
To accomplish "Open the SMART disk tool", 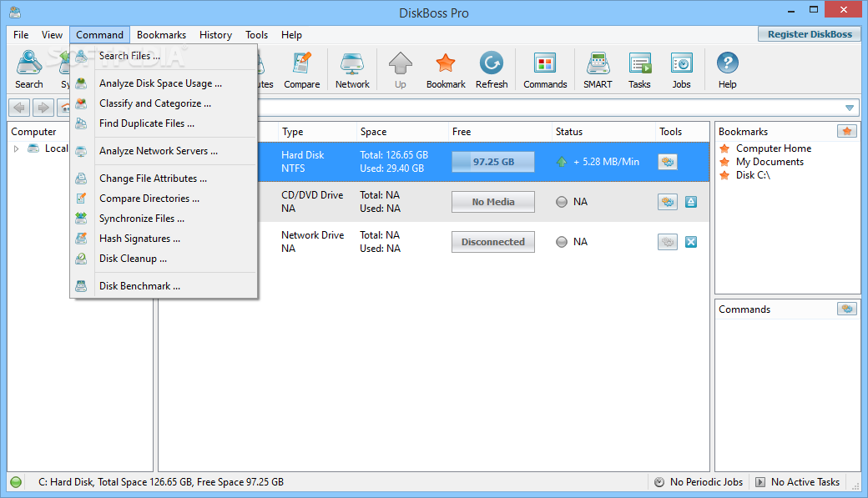I will [598, 69].
